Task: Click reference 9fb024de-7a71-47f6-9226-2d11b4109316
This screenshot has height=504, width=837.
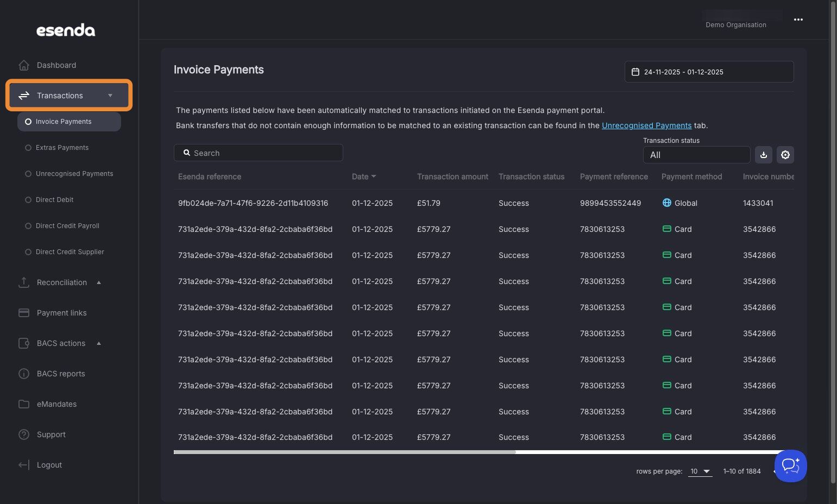Action: tap(253, 203)
